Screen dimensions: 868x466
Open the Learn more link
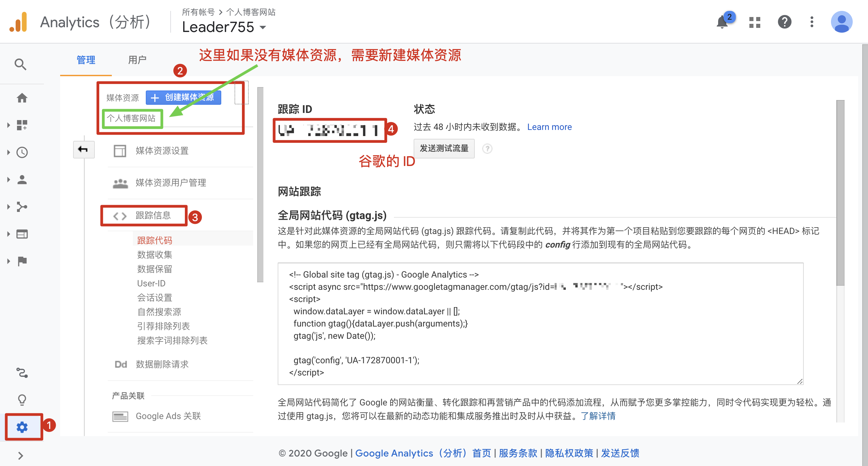[549, 127]
